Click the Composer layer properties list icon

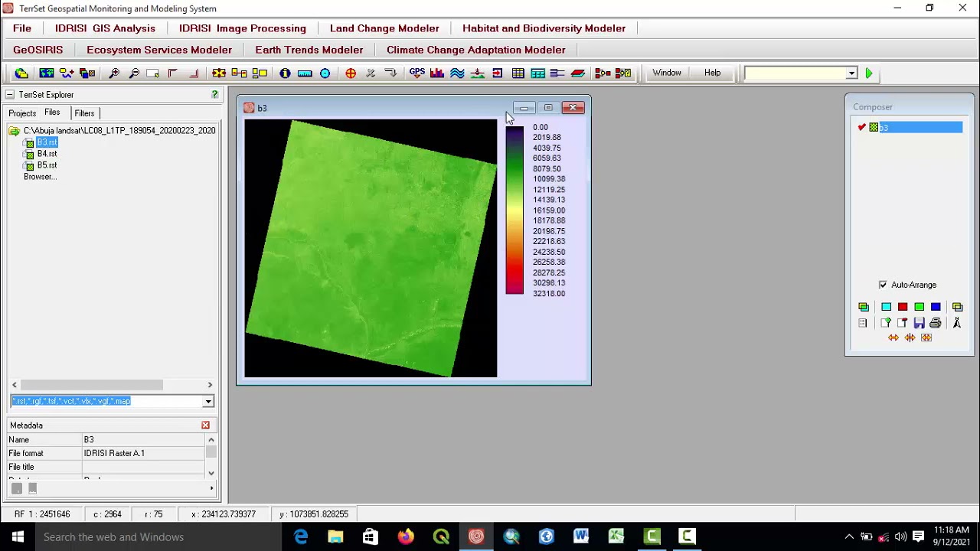(x=864, y=323)
